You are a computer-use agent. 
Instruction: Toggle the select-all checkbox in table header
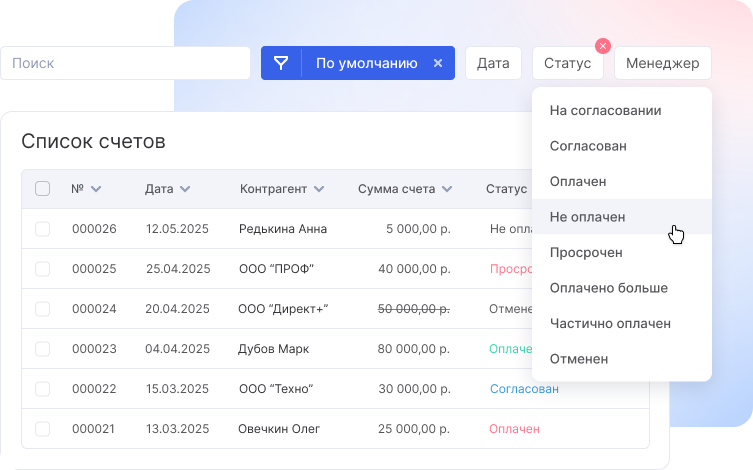[x=42, y=188]
